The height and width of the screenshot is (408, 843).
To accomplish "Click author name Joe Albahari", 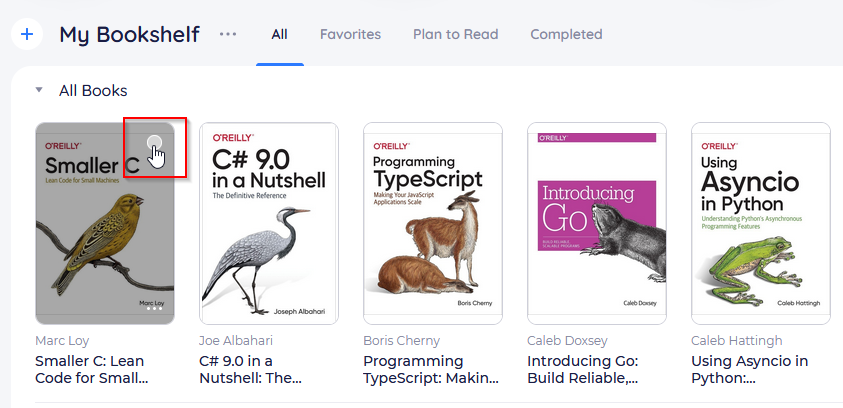I will click(x=236, y=341).
